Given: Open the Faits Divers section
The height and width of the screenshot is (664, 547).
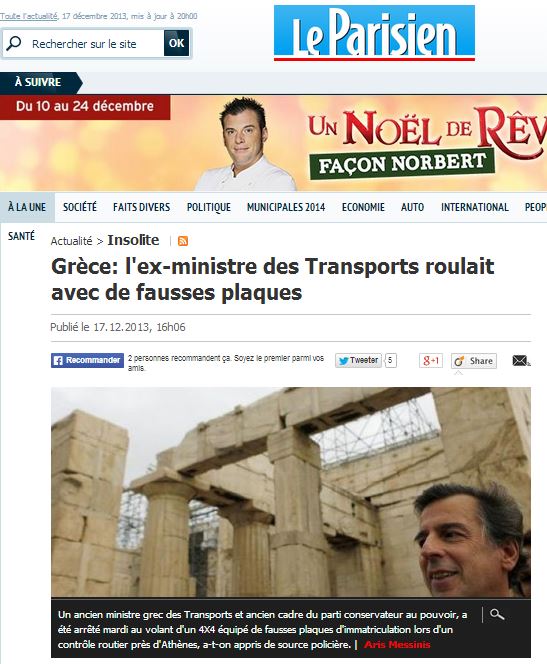Looking at the screenshot, I should point(141,207).
